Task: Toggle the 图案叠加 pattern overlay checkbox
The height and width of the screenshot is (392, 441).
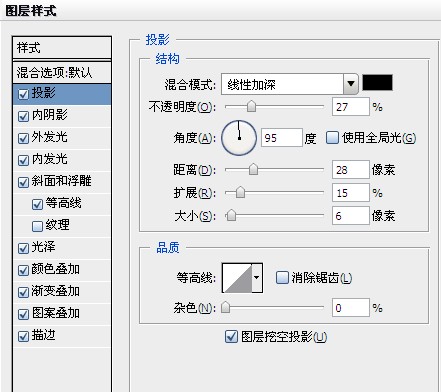Action: point(23,315)
